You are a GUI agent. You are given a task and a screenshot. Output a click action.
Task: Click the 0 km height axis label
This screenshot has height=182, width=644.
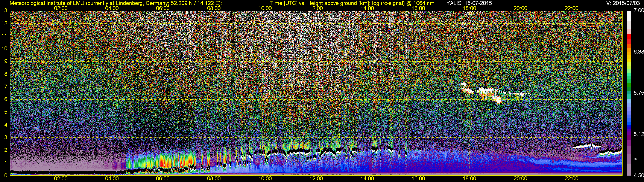click(6, 176)
